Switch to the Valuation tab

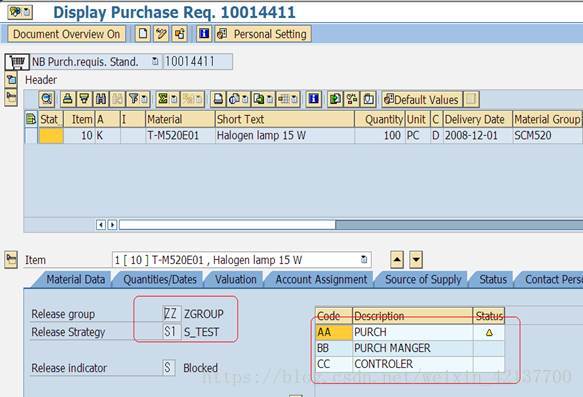[236, 280]
